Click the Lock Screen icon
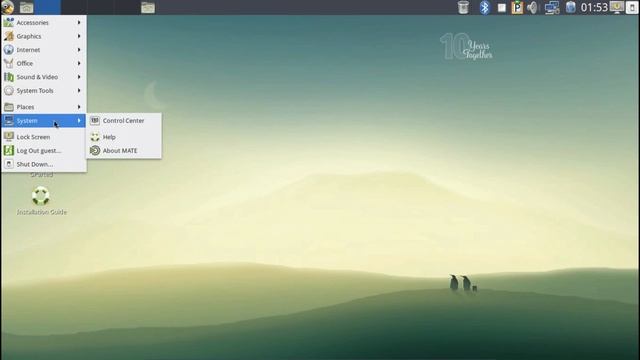 (9, 137)
